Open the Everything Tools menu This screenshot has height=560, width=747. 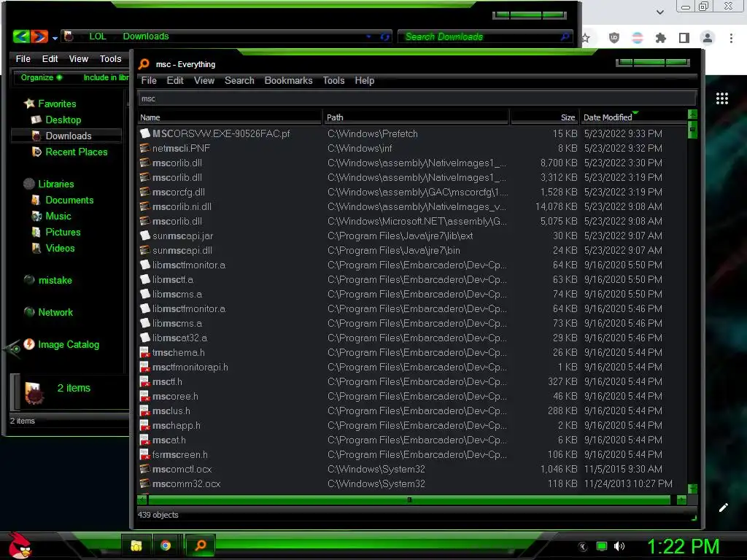click(333, 80)
